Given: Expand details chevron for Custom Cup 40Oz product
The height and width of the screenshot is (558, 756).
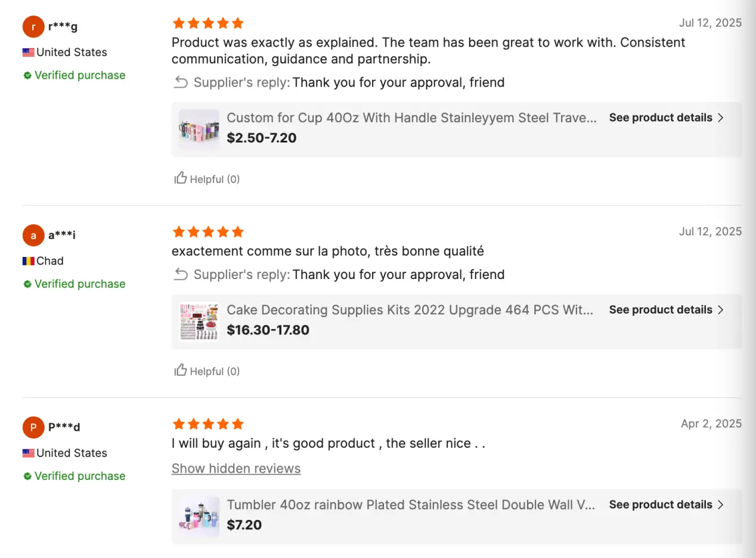Looking at the screenshot, I should 720,118.
